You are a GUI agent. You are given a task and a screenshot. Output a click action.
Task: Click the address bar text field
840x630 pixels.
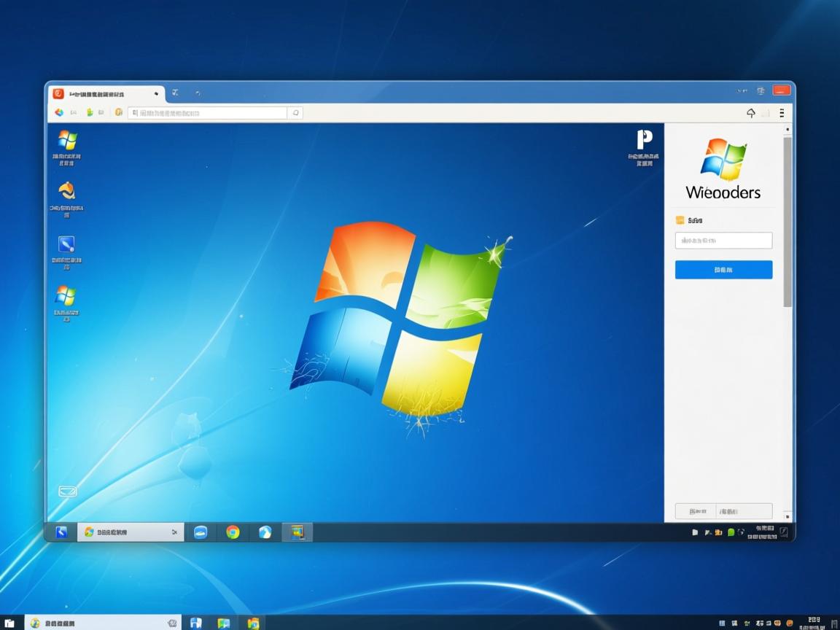pos(208,113)
